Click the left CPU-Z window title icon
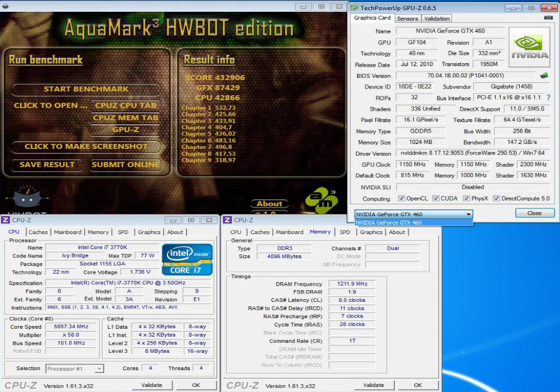This screenshot has width=560, height=392. (6, 220)
